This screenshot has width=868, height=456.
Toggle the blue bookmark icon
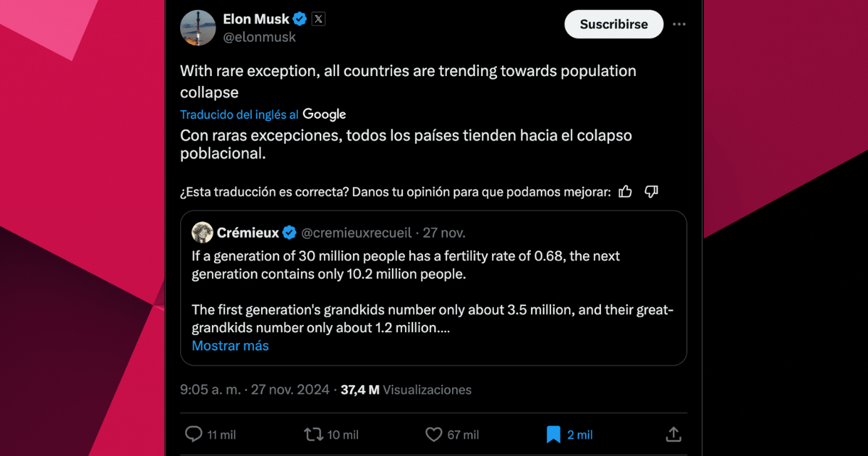pos(553,434)
